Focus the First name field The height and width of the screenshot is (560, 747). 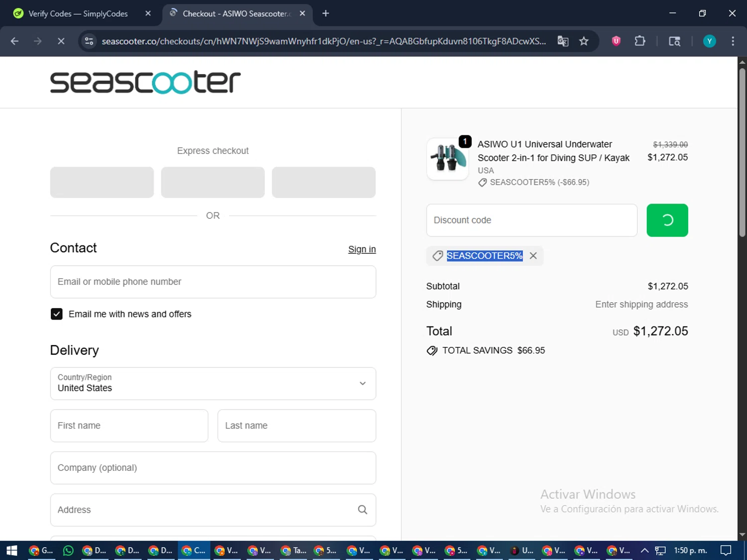[x=129, y=426]
